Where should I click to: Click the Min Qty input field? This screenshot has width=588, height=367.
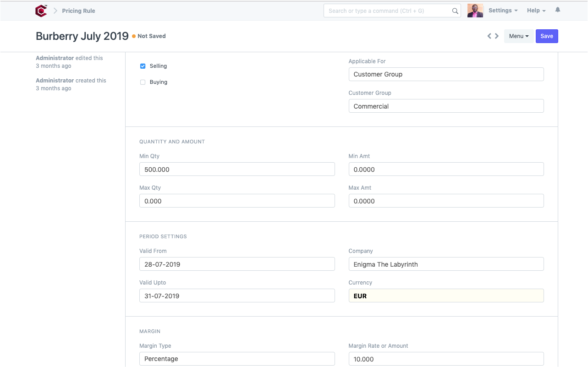pyautogui.click(x=237, y=170)
